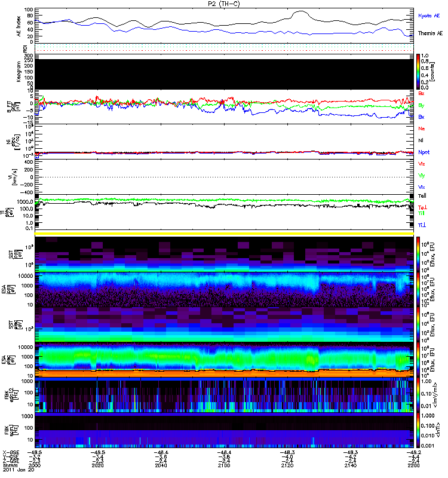Screen dimensions: 448x478
Task: Click the X-GSE row label
Action: pyautogui.click(x=11, y=452)
